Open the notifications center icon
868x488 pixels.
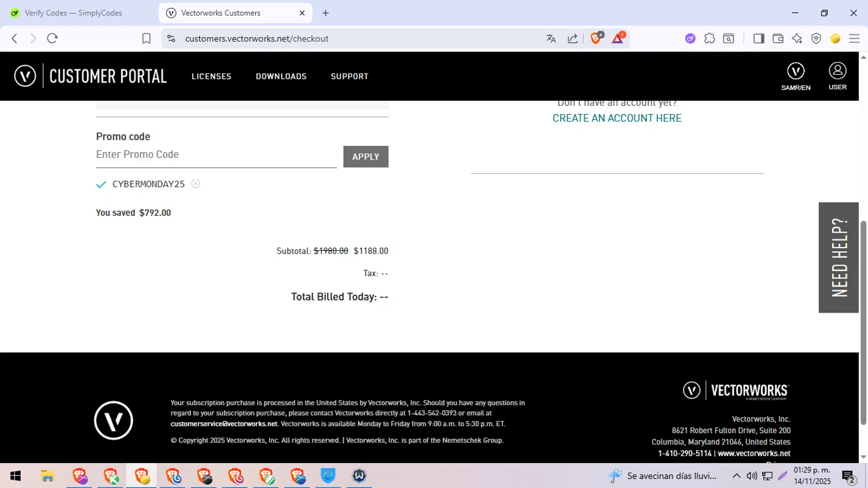pos(849,476)
